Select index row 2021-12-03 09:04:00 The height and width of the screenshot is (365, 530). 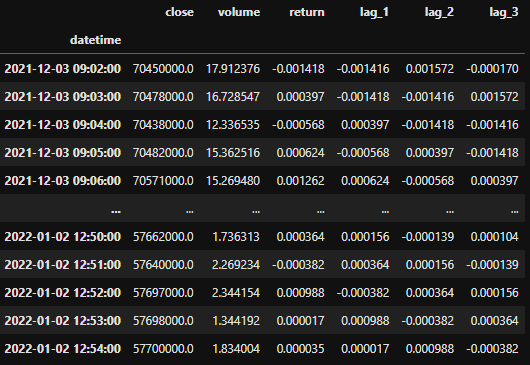click(63, 125)
